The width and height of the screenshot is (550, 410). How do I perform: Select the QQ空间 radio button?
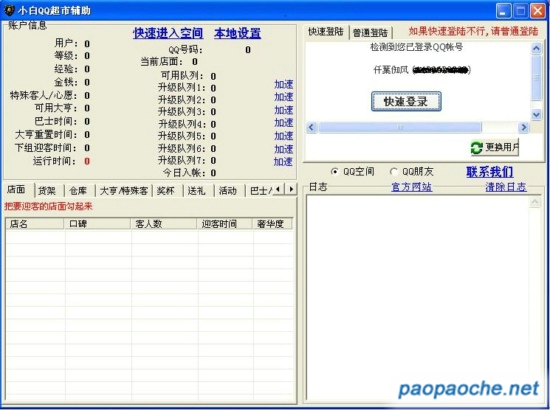(x=335, y=172)
